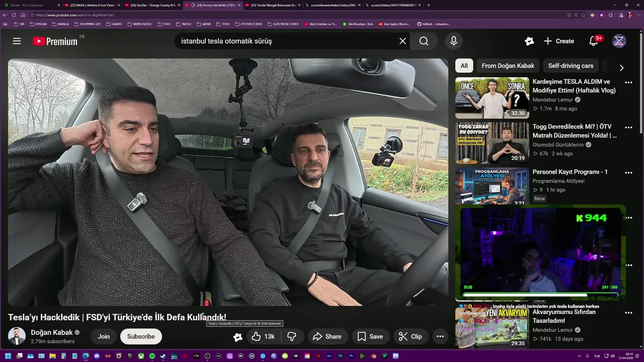
Task: Click the Clip scissors button
Action: [411, 336]
